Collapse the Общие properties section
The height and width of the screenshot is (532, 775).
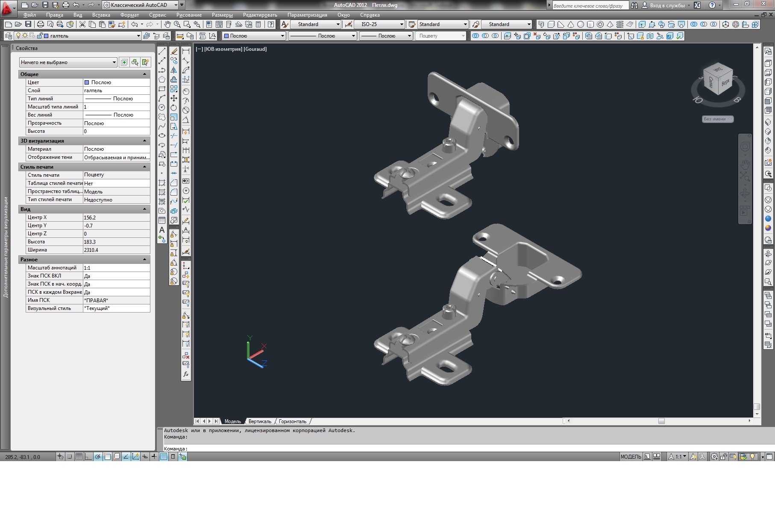point(144,74)
